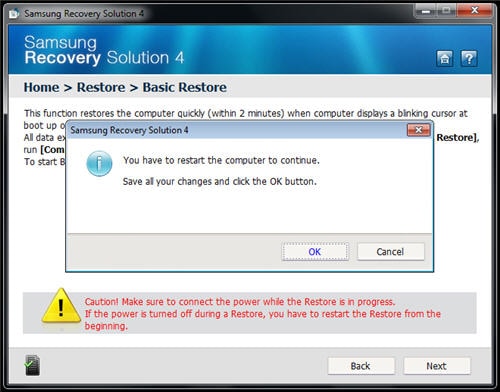Close the main Samsung Recovery Solution window
The image size is (500, 392).
click(x=475, y=10)
